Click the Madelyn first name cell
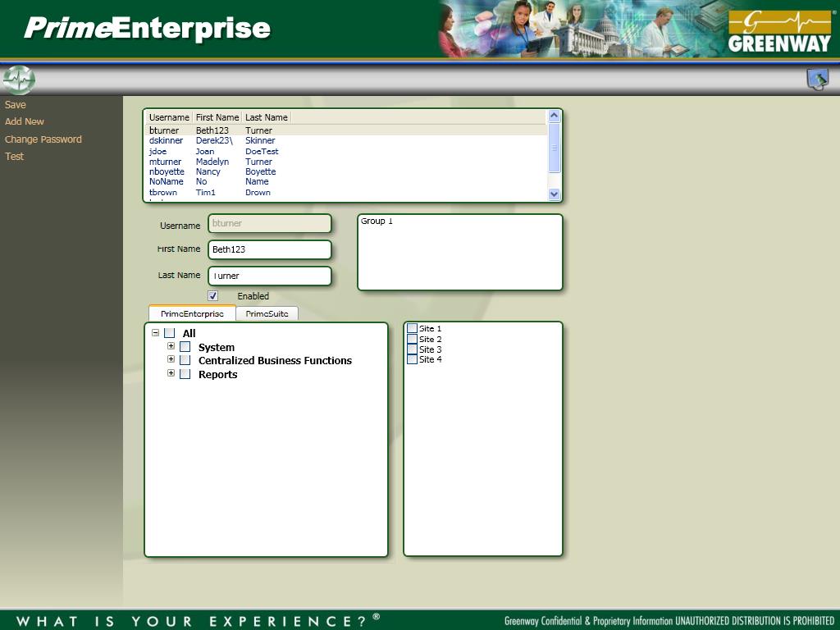The height and width of the screenshot is (630, 840). click(212, 162)
